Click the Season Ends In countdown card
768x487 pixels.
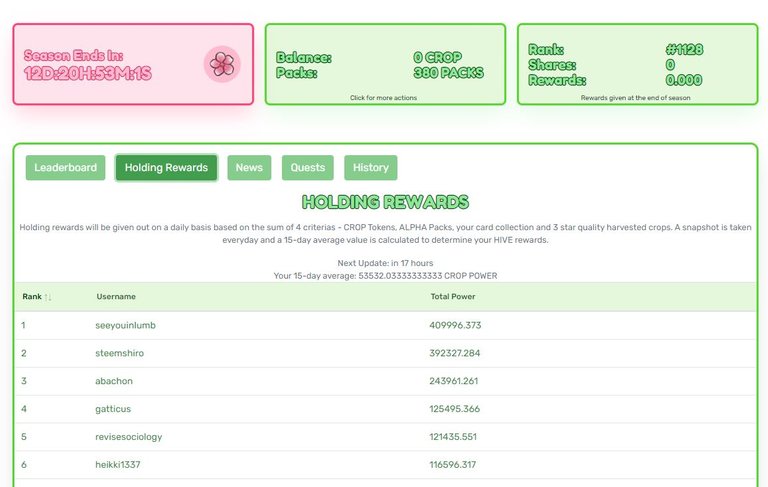tap(133, 64)
